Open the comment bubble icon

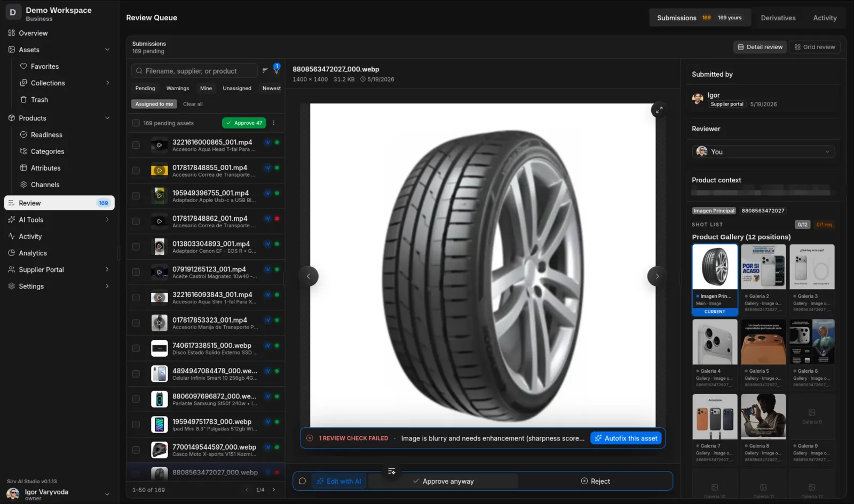tap(302, 481)
